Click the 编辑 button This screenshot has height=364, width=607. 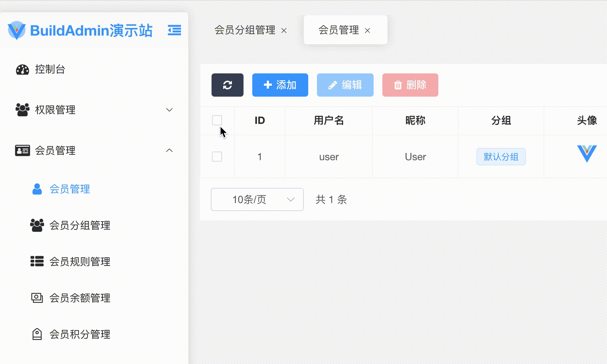point(345,85)
